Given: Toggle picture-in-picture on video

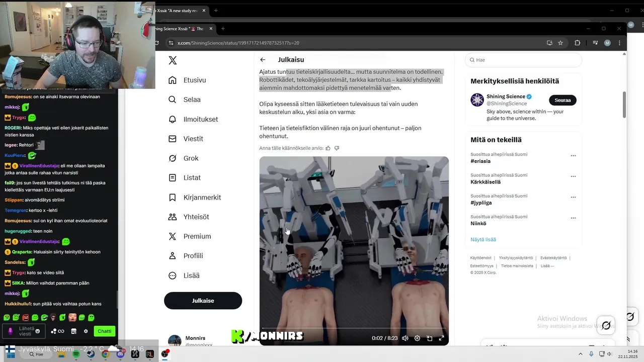Looking at the screenshot, I should pyautogui.click(x=429, y=338).
